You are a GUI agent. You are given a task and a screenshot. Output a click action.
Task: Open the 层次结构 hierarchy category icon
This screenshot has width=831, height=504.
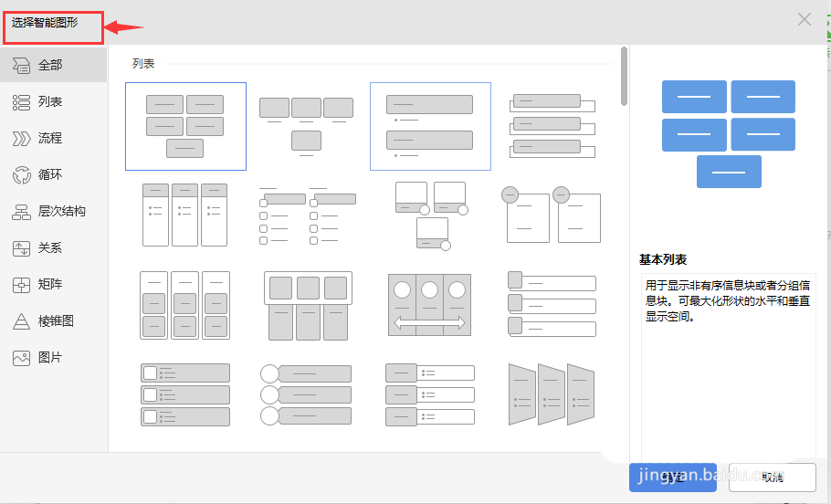click(21, 212)
